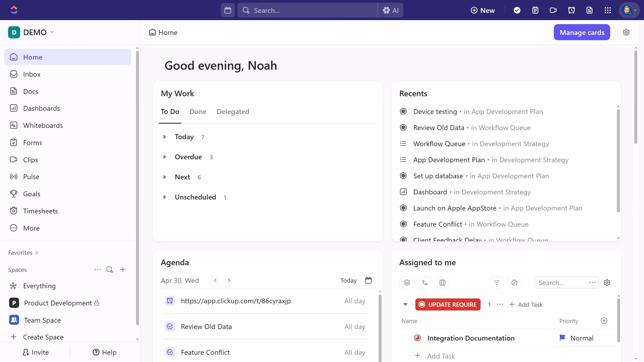Click the New button in top bar
644x362 pixels.
[x=482, y=10]
